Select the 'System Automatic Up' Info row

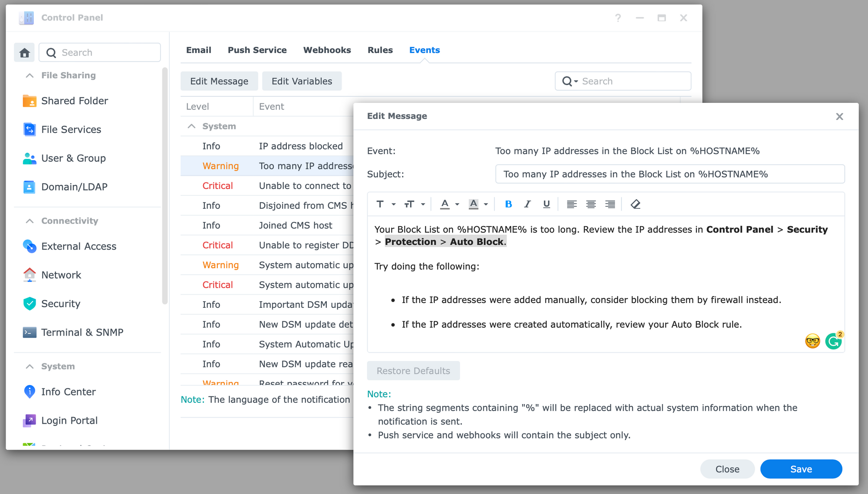(267, 344)
